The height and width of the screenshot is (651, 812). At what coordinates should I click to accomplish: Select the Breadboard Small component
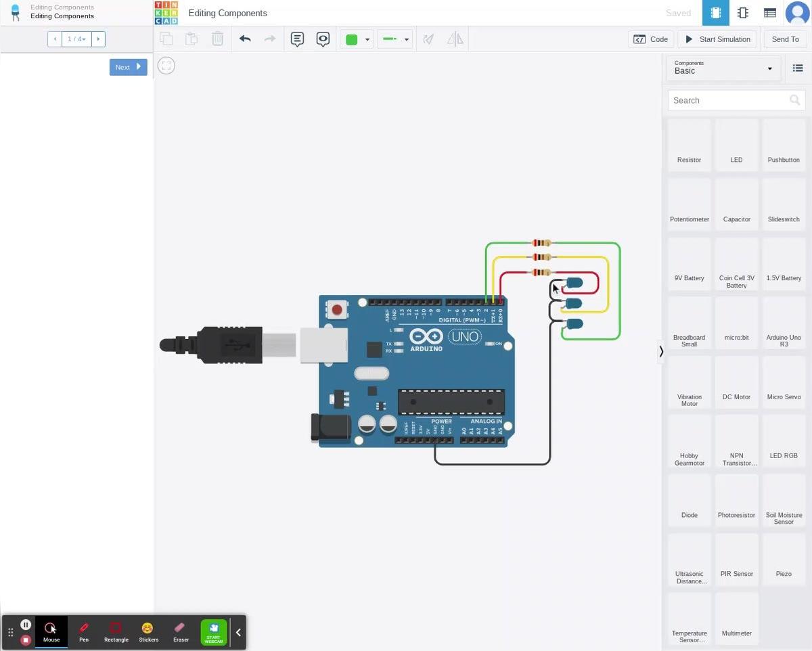(x=689, y=322)
